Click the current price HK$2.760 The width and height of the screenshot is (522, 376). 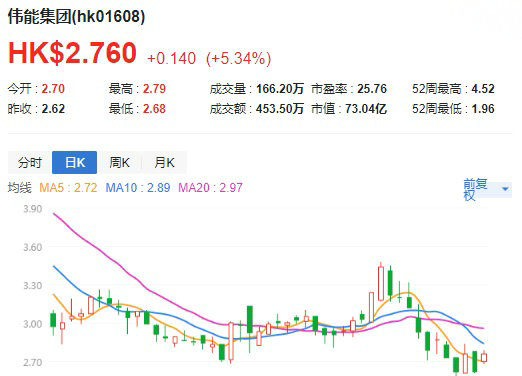tap(72, 53)
